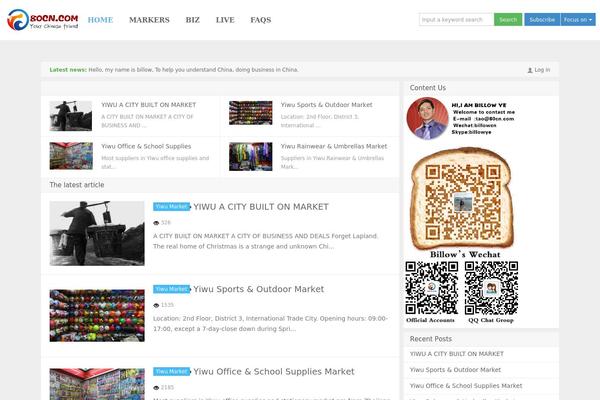Expand the Focus on dropdown
This screenshot has height=400, width=600.
click(578, 20)
